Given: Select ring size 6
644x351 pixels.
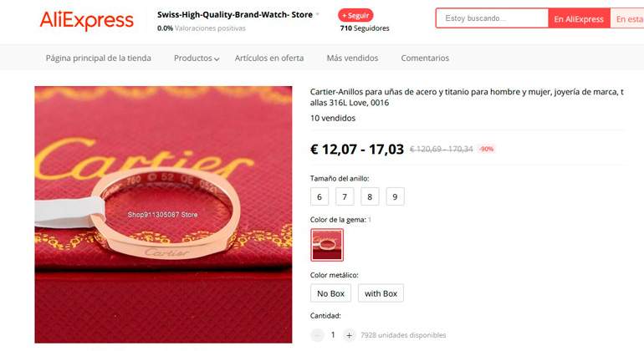Looking at the screenshot, I should (319, 196).
